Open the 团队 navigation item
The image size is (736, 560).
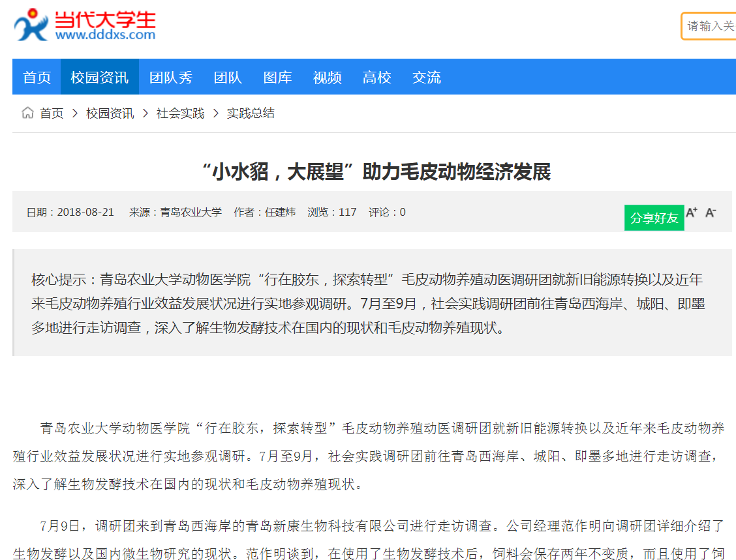pyautogui.click(x=228, y=78)
